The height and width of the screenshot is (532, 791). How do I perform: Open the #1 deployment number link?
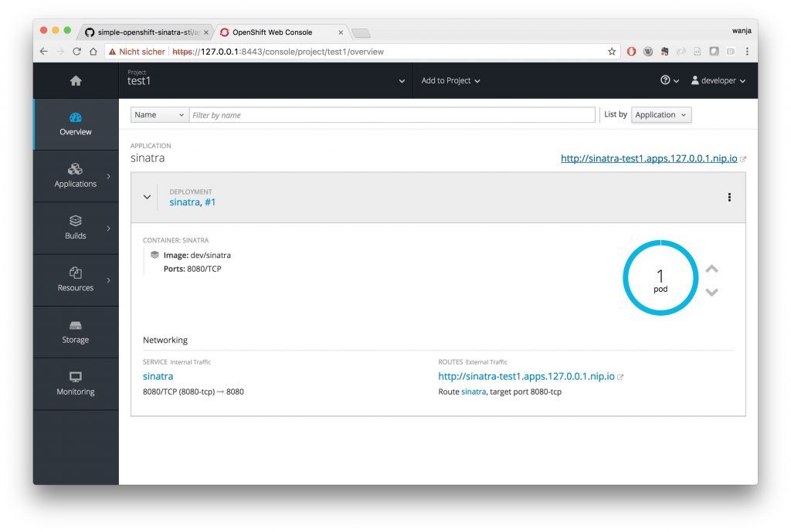[x=210, y=202]
